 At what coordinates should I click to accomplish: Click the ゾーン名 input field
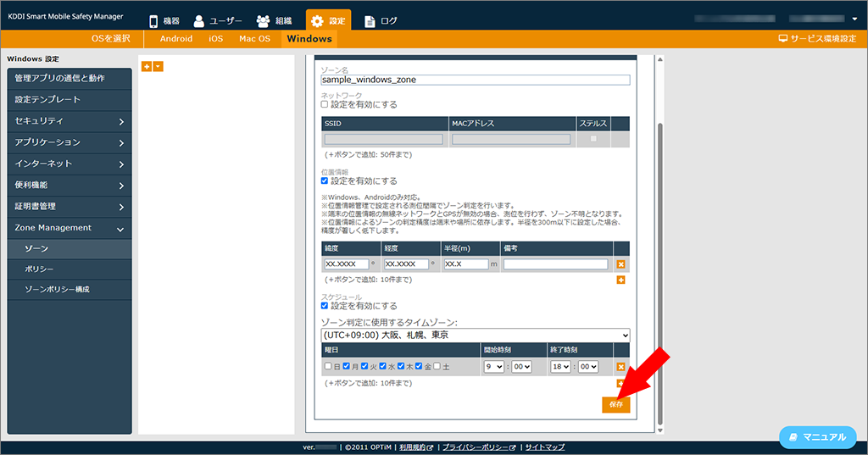475,80
